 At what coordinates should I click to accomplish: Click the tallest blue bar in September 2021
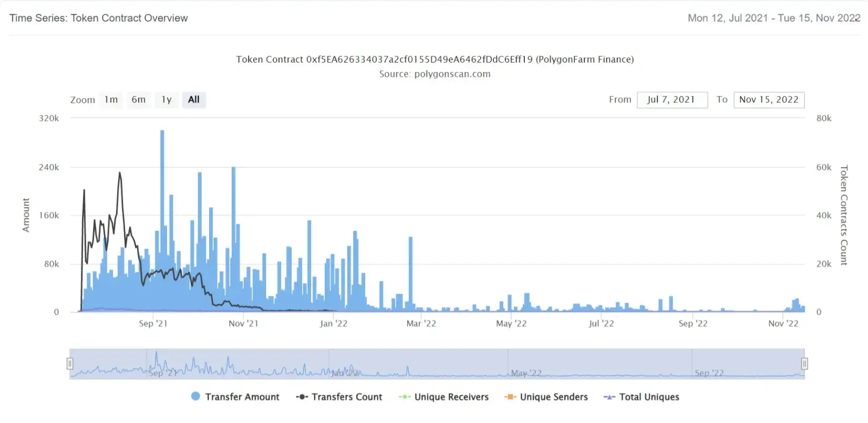coord(162,221)
